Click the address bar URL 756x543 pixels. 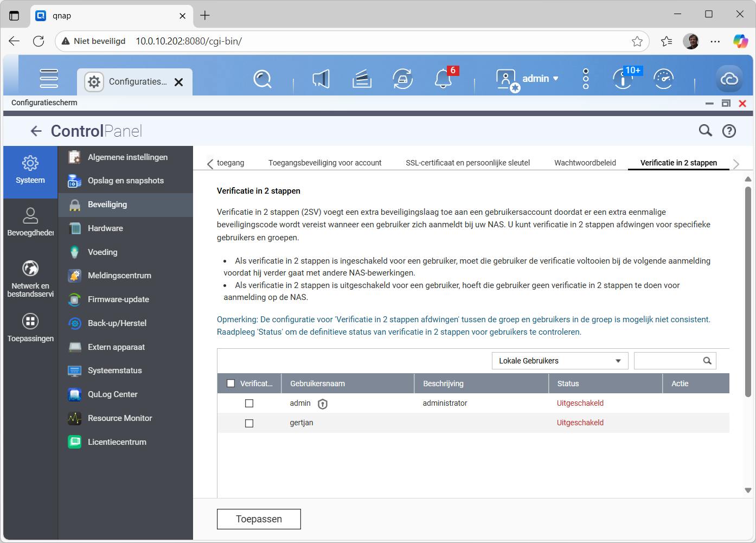point(189,41)
